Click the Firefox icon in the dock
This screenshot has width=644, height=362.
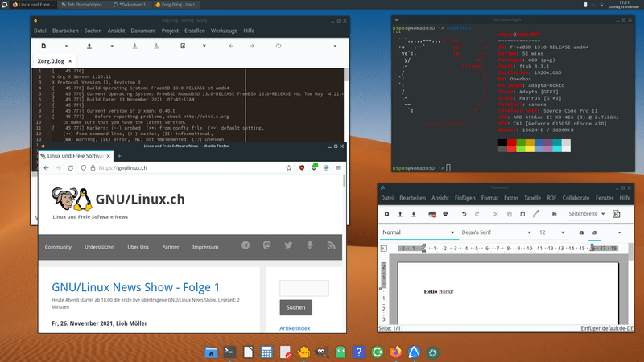pos(395,352)
